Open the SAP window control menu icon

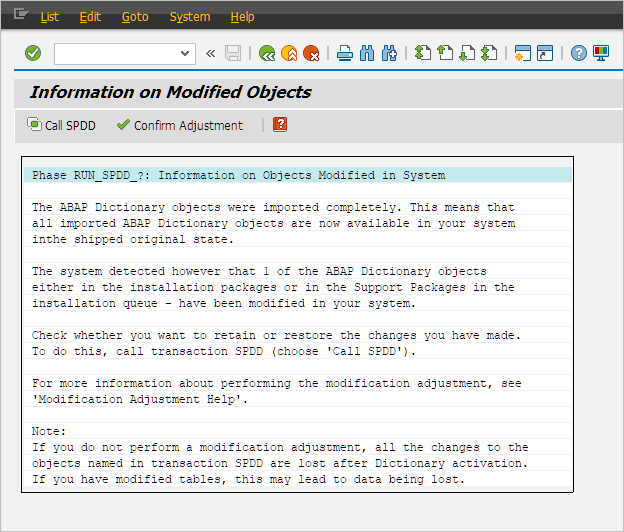[20, 16]
